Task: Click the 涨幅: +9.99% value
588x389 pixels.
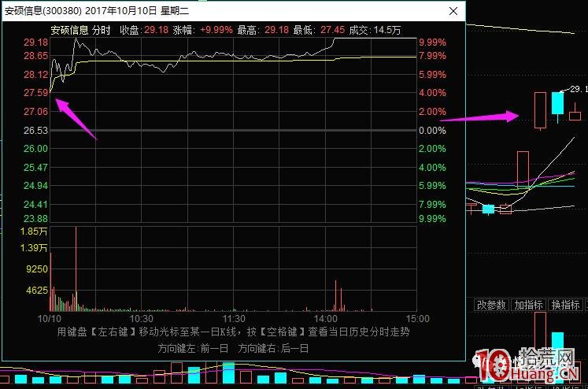Action: [202, 30]
